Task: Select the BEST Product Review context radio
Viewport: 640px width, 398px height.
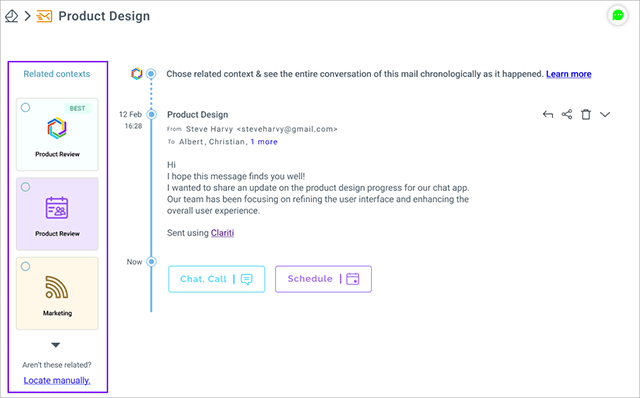Action: 25,108
